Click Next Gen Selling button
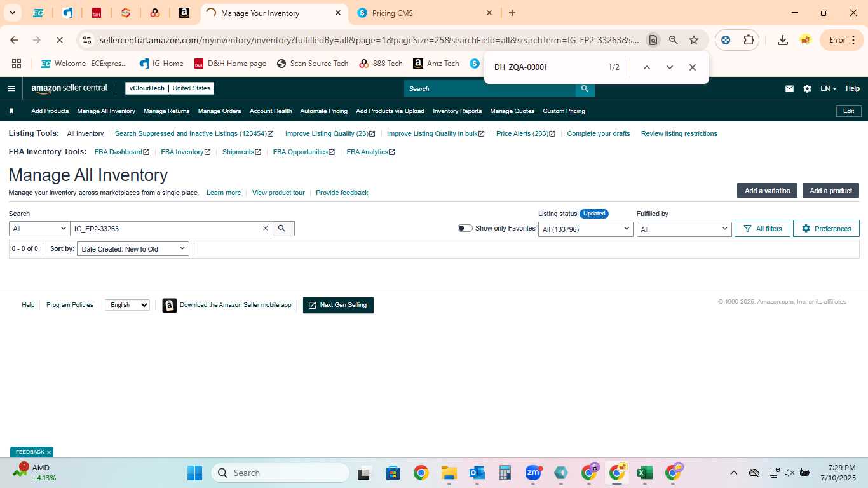 [x=338, y=305]
